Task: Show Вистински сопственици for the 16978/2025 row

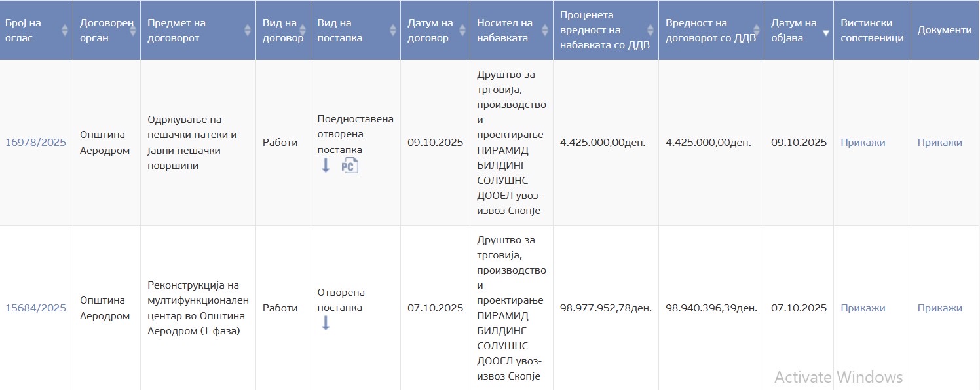Action: pyautogui.click(x=863, y=143)
